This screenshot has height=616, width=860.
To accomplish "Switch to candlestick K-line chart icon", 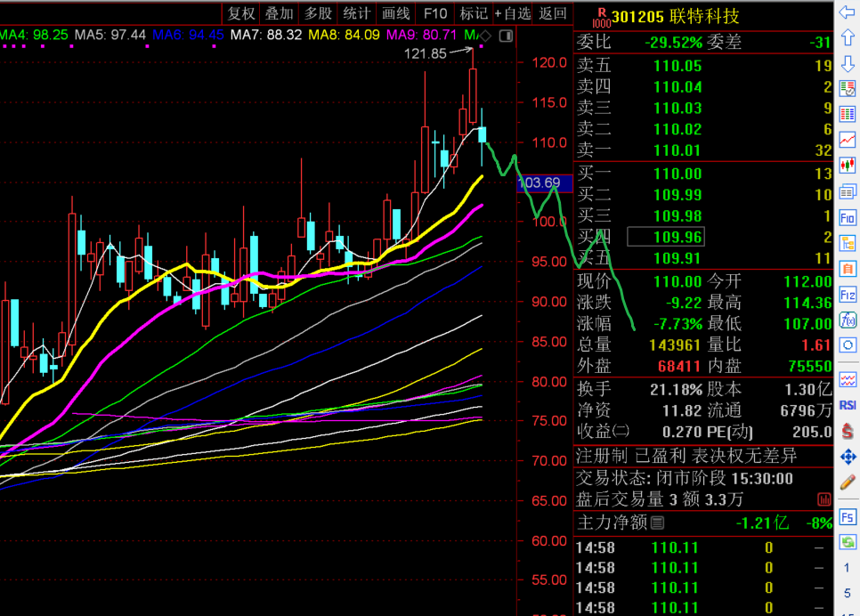I will (x=848, y=165).
